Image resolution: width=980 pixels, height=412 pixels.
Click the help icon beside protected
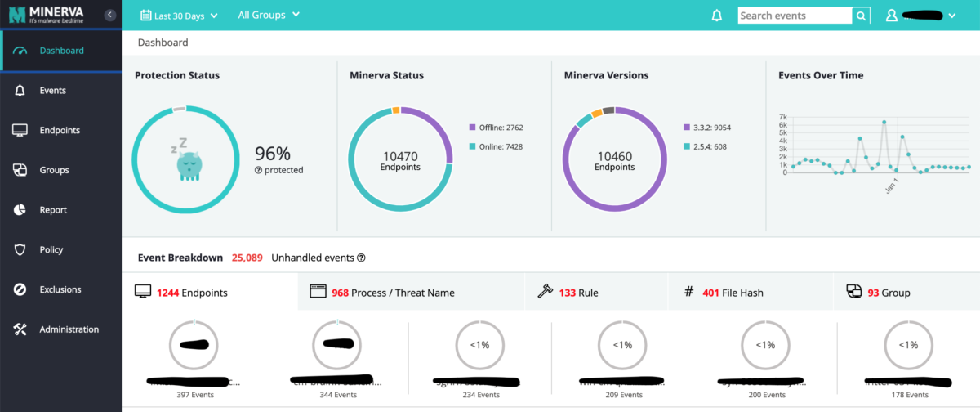coord(258,170)
